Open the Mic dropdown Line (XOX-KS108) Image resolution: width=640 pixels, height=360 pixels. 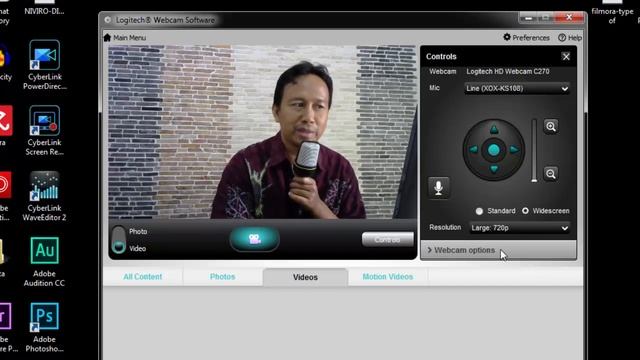(517, 89)
